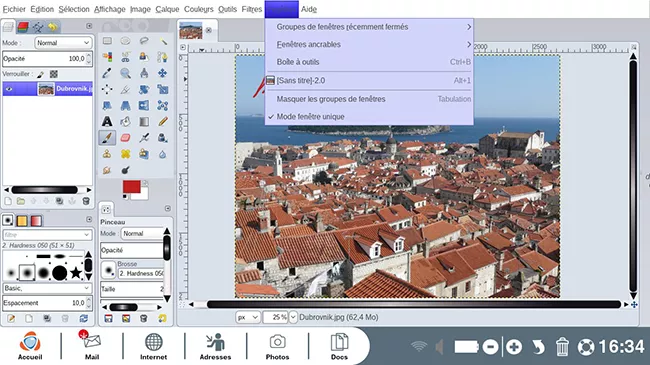Open Photos in the bottom bar
Image resolution: width=650 pixels, height=365 pixels.
point(277,346)
